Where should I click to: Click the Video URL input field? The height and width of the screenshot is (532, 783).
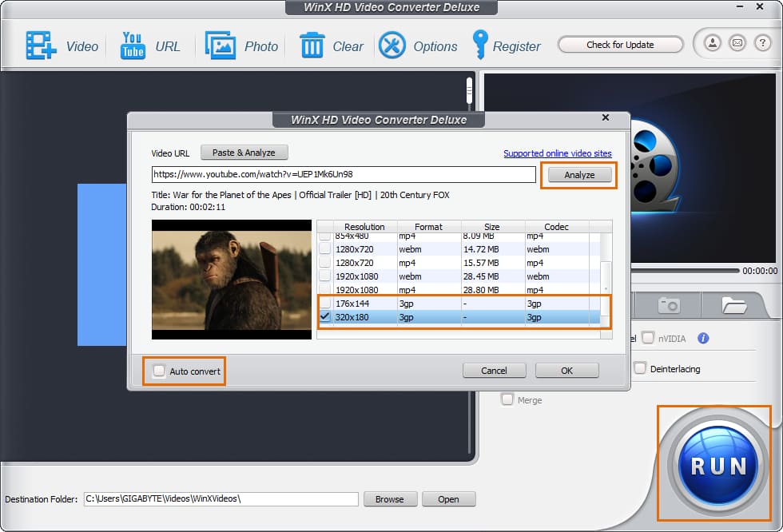click(344, 174)
